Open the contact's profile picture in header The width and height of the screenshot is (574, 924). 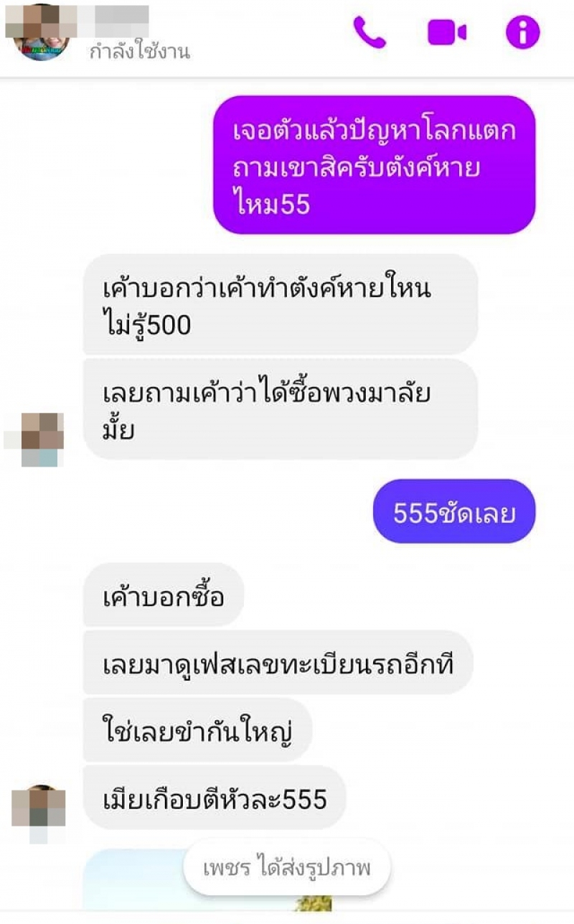point(40,32)
